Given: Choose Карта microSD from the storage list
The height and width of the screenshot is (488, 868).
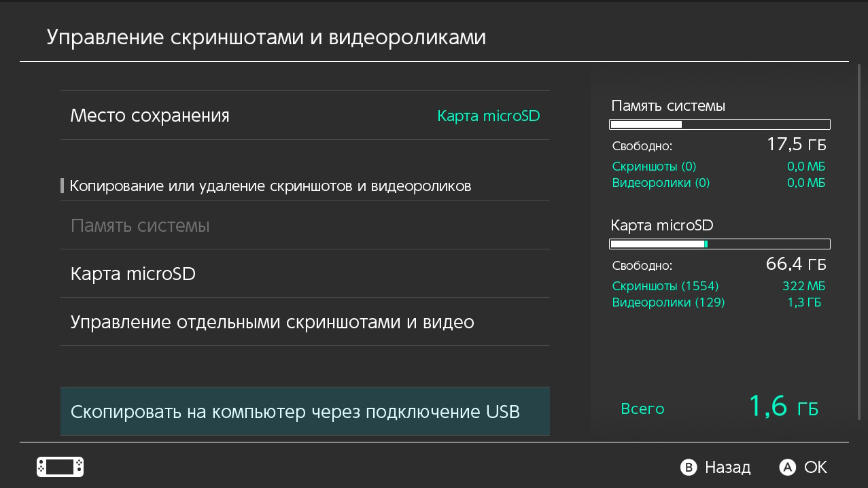Looking at the screenshot, I should pos(133,273).
